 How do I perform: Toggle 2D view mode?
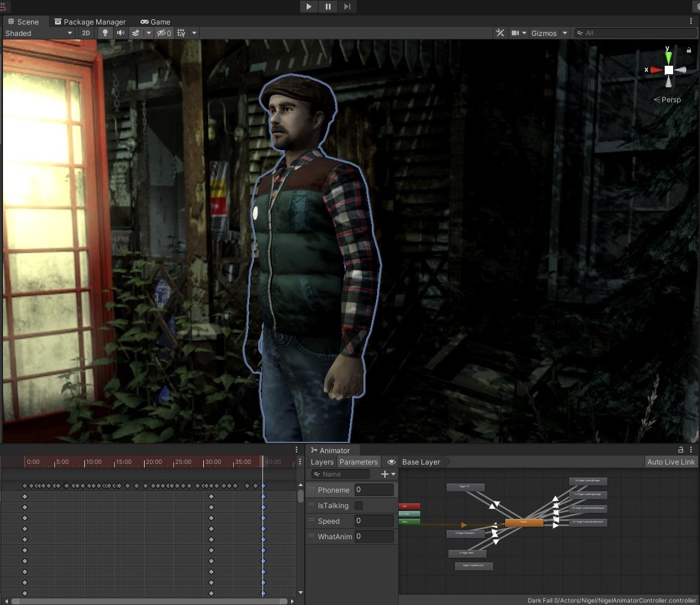tap(86, 33)
